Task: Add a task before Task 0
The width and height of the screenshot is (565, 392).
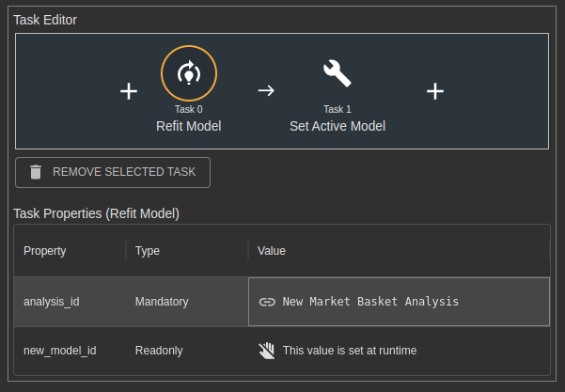Action: coord(129,91)
